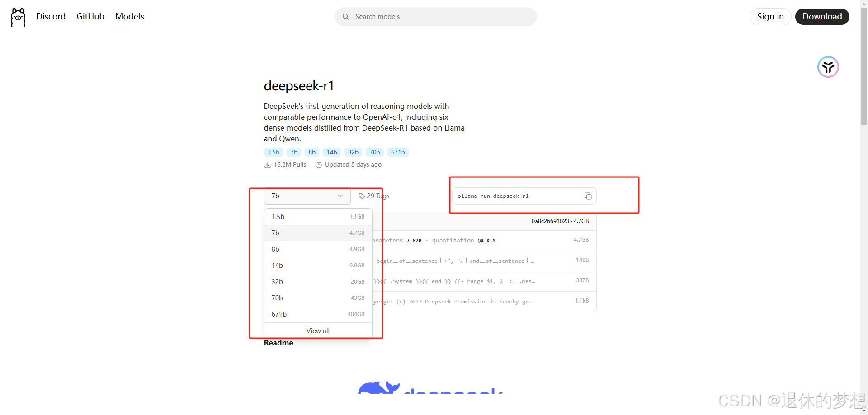
Task: Open the license row with DeepSeek Permission
Action: [484, 302]
